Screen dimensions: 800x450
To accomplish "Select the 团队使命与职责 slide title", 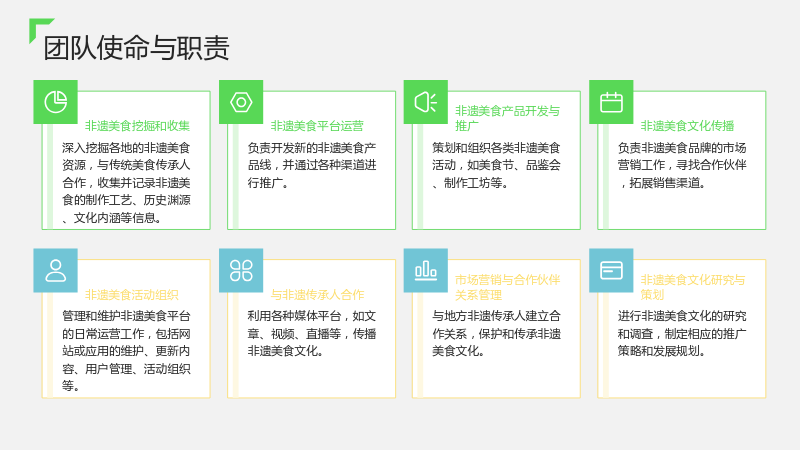I will pyautogui.click(x=136, y=48).
